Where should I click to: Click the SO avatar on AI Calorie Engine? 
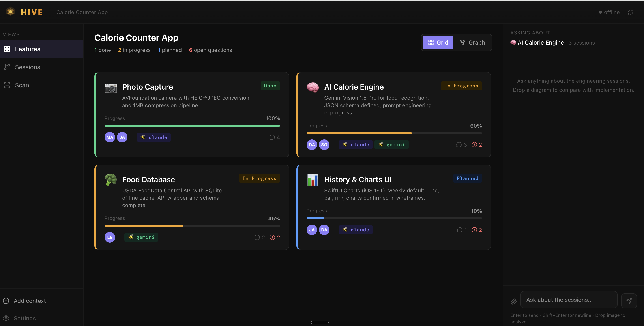[x=324, y=145]
